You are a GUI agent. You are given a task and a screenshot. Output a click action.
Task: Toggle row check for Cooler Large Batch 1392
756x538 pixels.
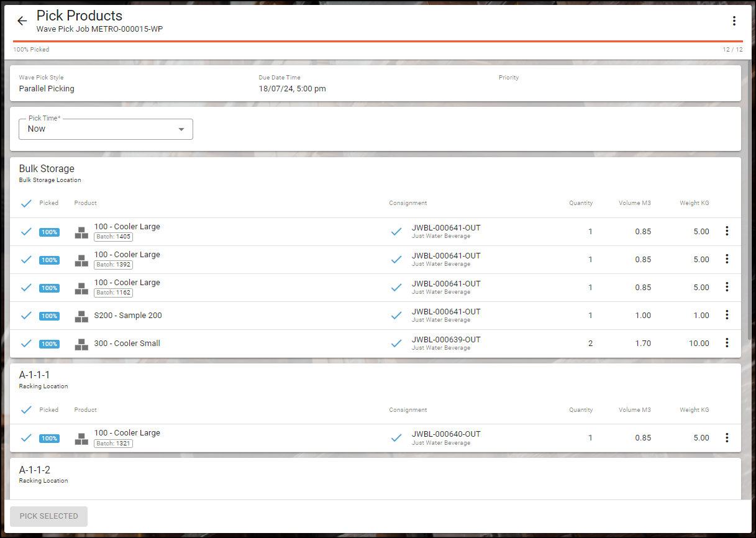coord(26,260)
